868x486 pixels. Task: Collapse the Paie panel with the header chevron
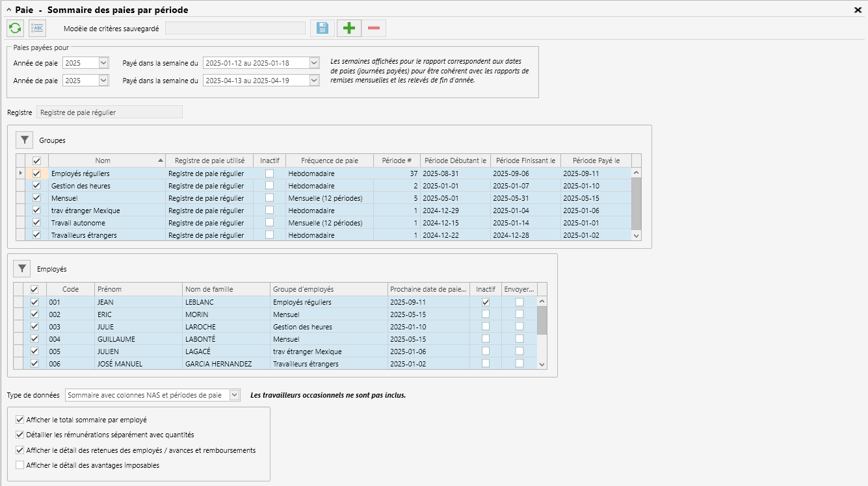(x=8, y=10)
